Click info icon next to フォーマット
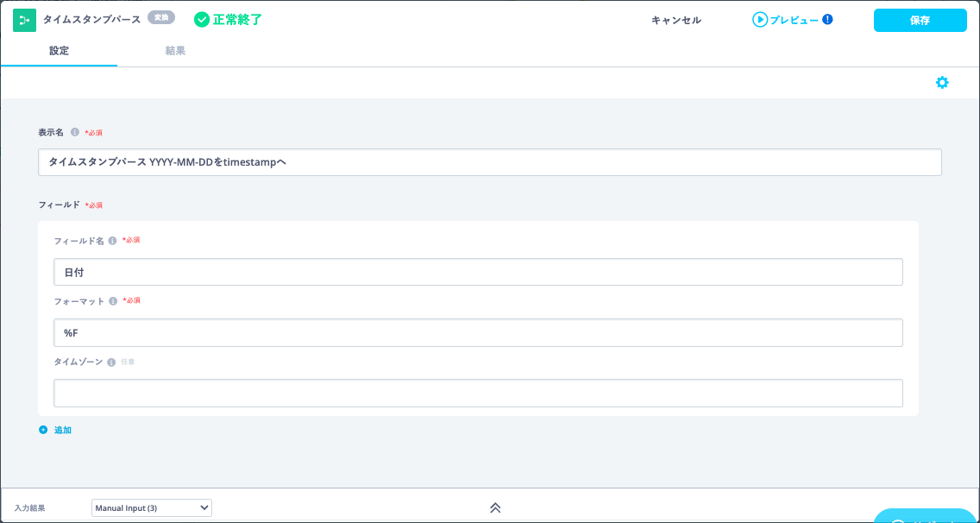 [112, 301]
